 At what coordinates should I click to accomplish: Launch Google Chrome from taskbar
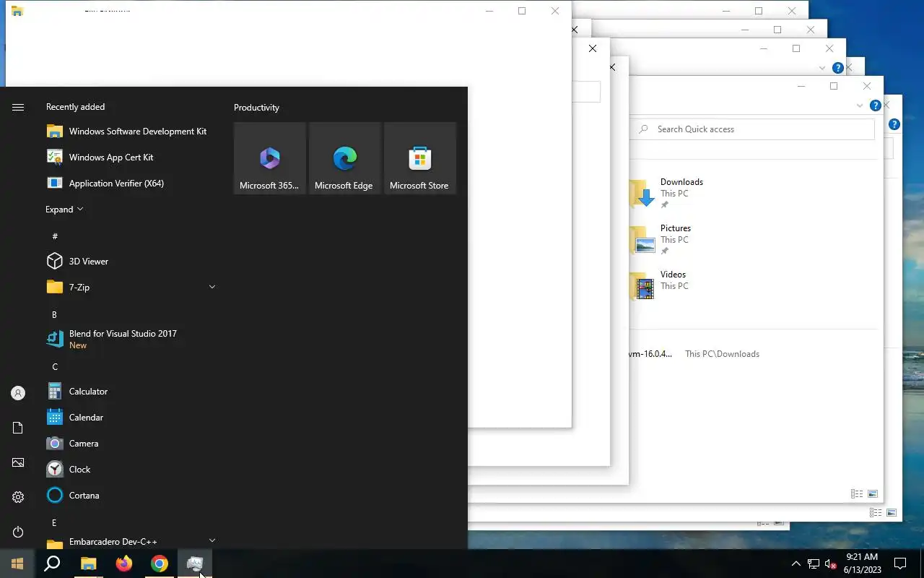[159, 564]
